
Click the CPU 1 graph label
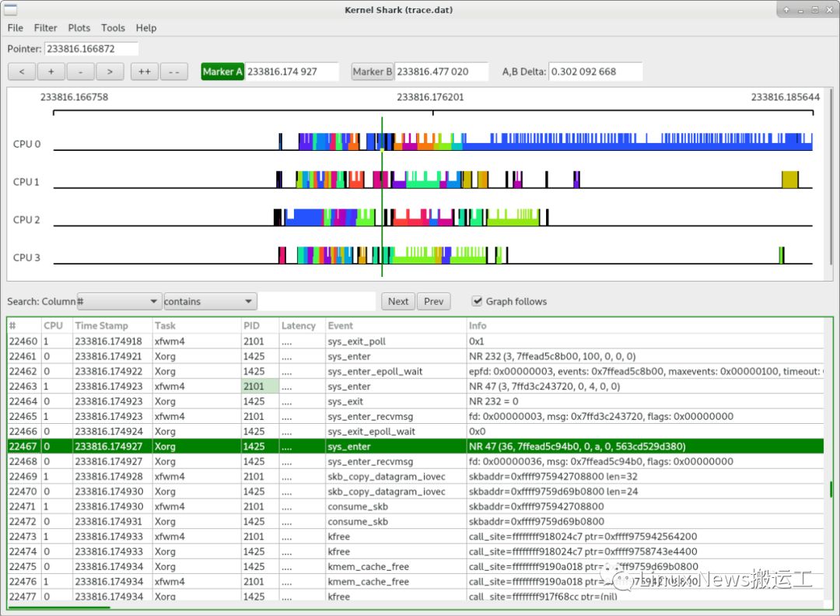26,182
